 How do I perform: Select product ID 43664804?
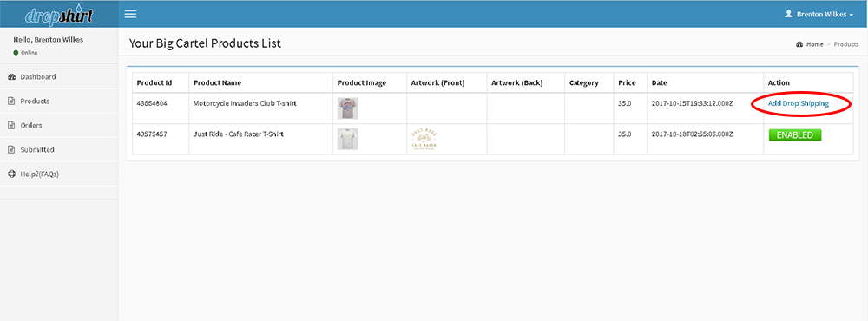(151, 103)
